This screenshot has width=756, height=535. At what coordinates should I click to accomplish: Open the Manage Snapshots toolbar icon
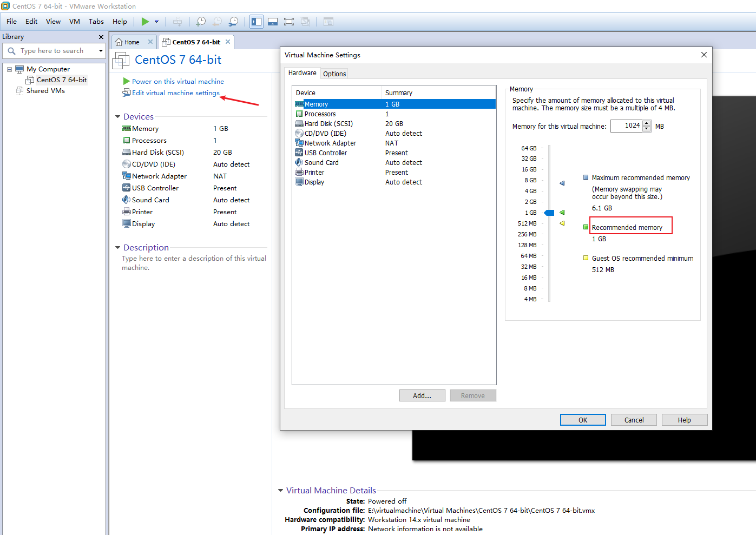coord(233,22)
